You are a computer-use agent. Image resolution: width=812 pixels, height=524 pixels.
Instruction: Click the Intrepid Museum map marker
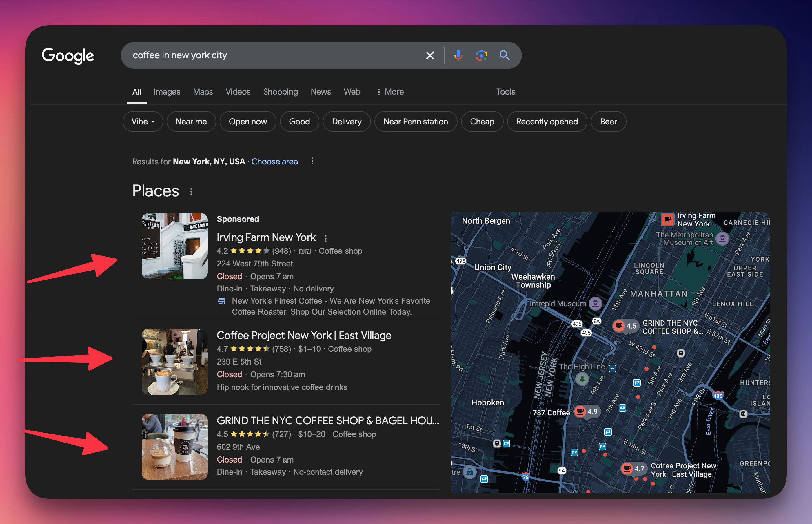point(596,303)
